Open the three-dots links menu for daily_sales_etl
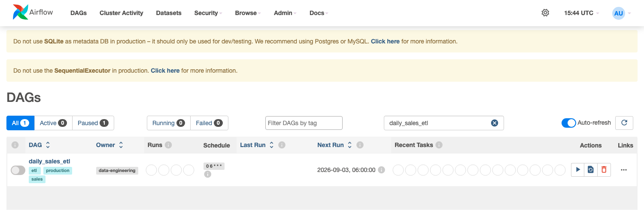 (624, 170)
